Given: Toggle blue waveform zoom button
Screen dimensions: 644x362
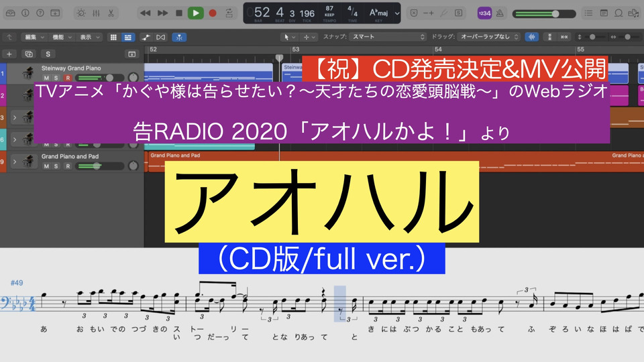Looking at the screenshot, I should (x=531, y=37).
